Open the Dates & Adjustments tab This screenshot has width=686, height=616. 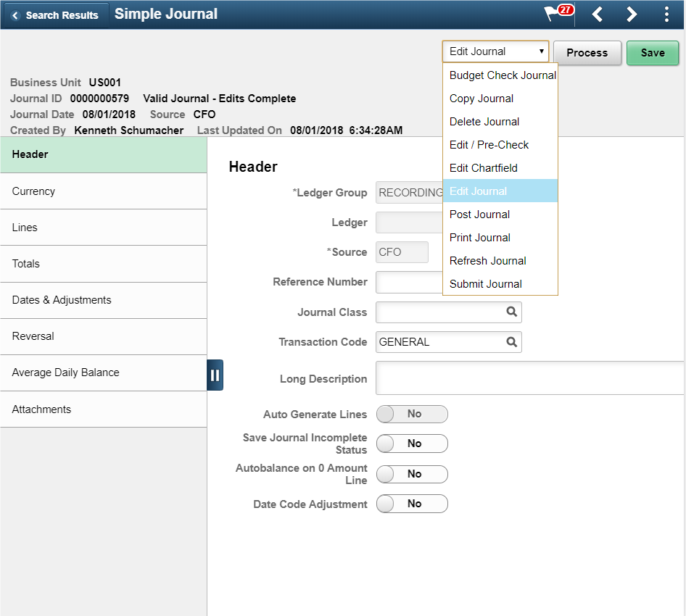point(103,300)
